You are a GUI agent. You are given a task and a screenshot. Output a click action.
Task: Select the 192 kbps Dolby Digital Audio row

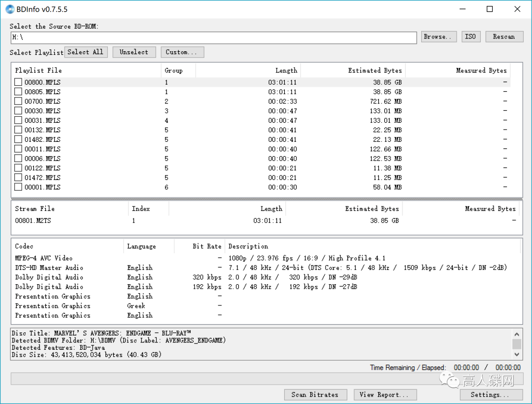(x=266, y=287)
